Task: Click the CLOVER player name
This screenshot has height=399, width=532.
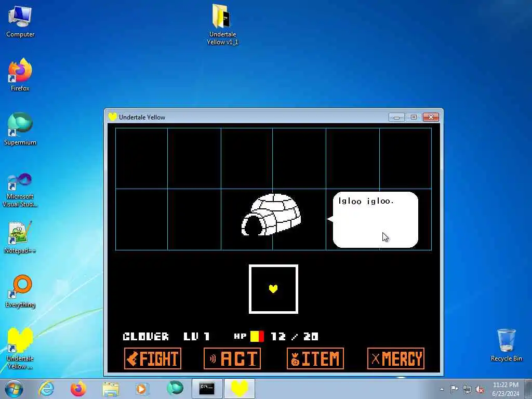Action: tap(145, 336)
